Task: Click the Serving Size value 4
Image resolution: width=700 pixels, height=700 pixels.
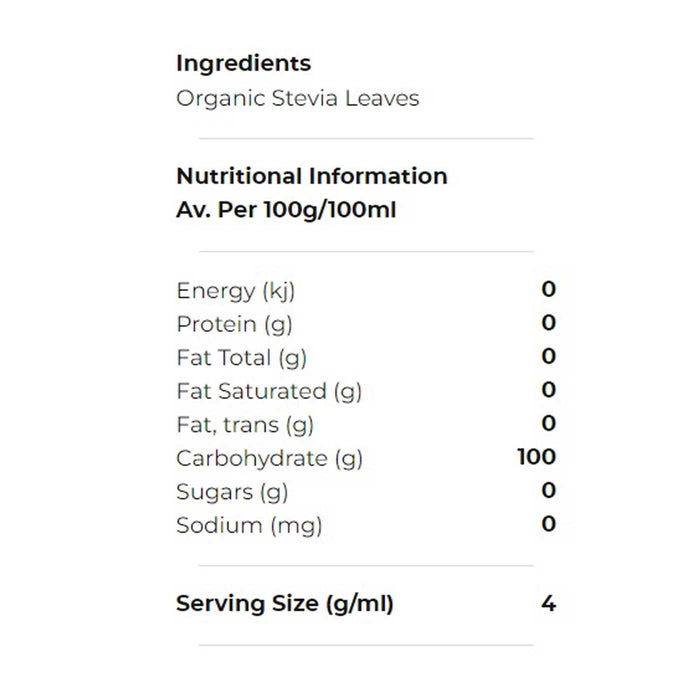Action: pos(548,603)
